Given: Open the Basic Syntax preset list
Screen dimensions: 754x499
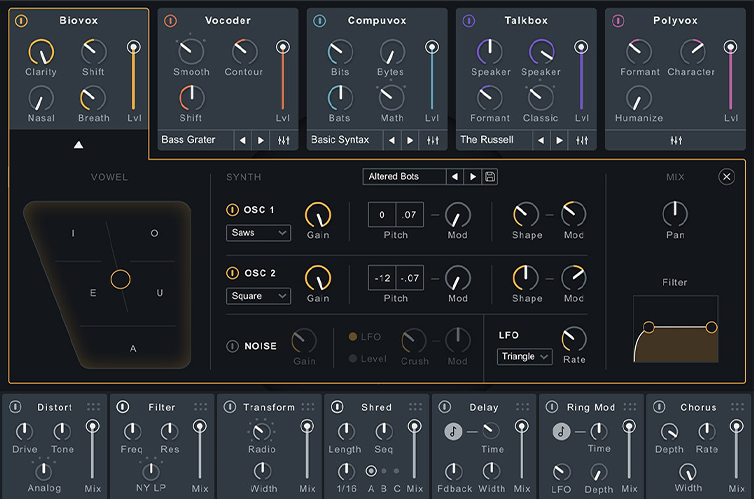Looking at the screenshot, I should [345, 140].
